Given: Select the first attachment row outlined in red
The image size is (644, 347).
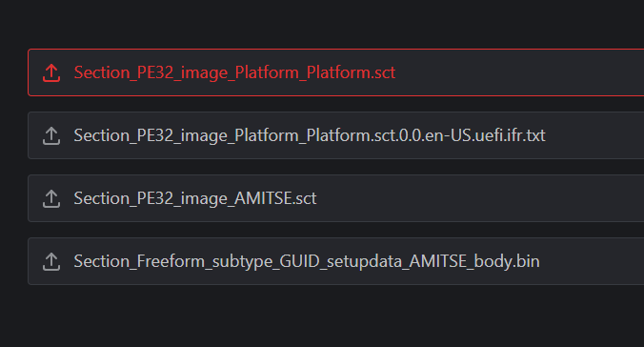Looking at the screenshot, I should [336, 72].
